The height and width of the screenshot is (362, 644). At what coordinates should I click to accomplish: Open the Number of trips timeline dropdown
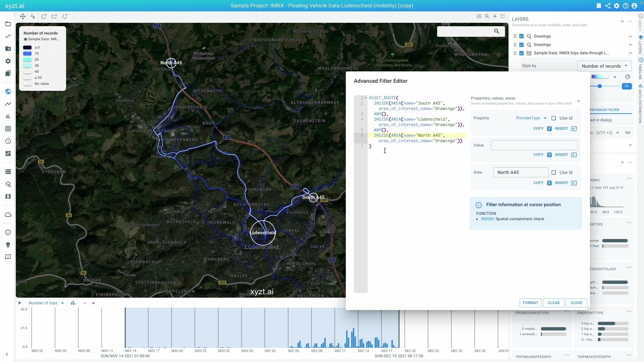pos(46,303)
